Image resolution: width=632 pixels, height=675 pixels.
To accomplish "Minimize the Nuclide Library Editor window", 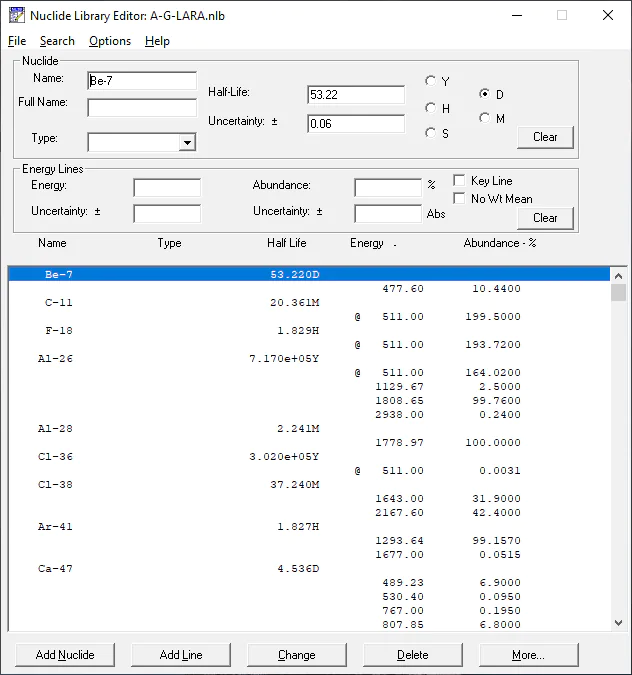I will [517, 15].
